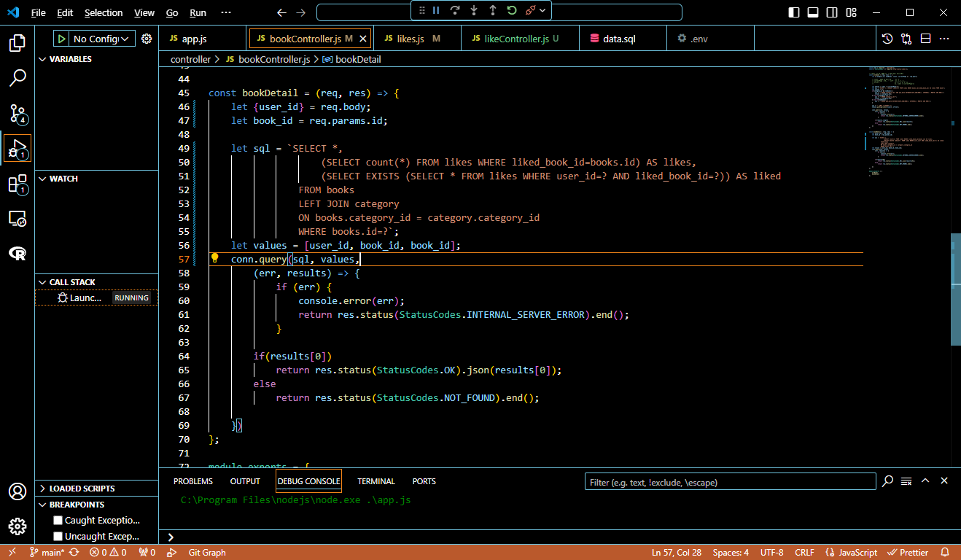This screenshot has height=560, width=961.
Task: Open the title bar overflow menu (…)
Action: point(225,12)
